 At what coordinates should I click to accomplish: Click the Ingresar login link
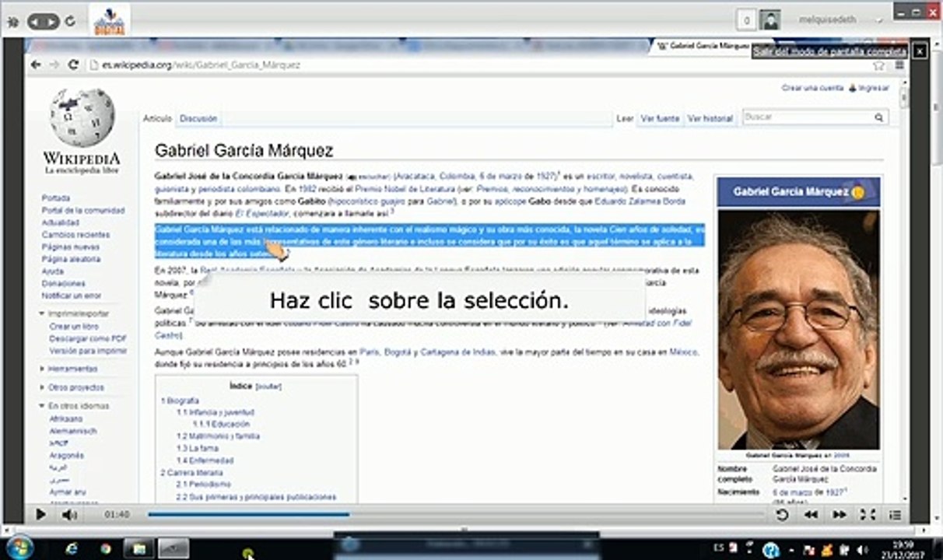tap(873, 88)
